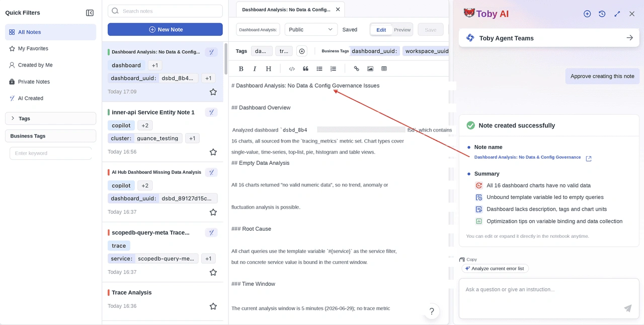Image resolution: width=644 pixels, height=325 pixels.
Task: Favorite AI Hub Dashboard Missing Data star
Action: pyautogui.click(x=213, y=212)
